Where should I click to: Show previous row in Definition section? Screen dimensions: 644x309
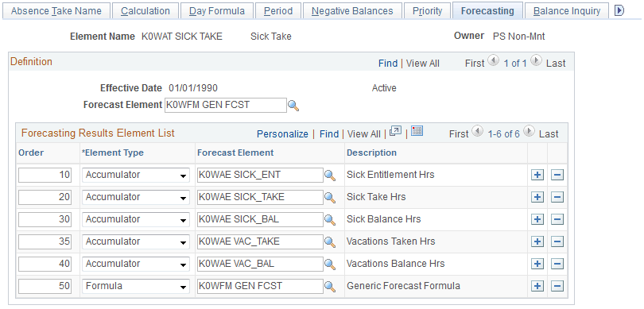(x=493, y=61)
